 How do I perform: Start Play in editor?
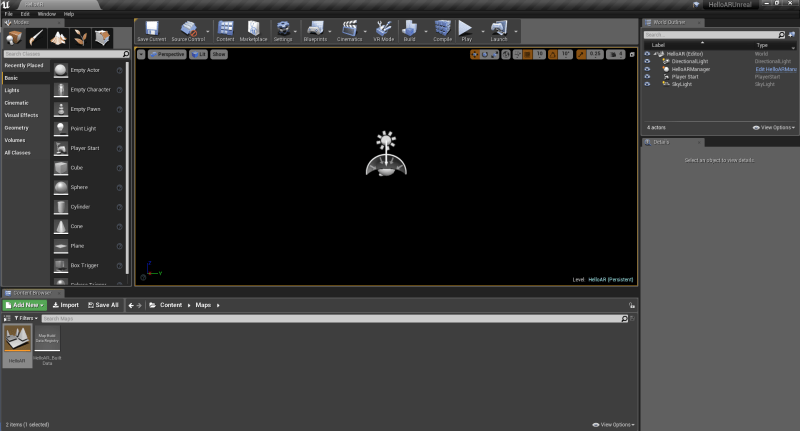click(x=466, y=31)
